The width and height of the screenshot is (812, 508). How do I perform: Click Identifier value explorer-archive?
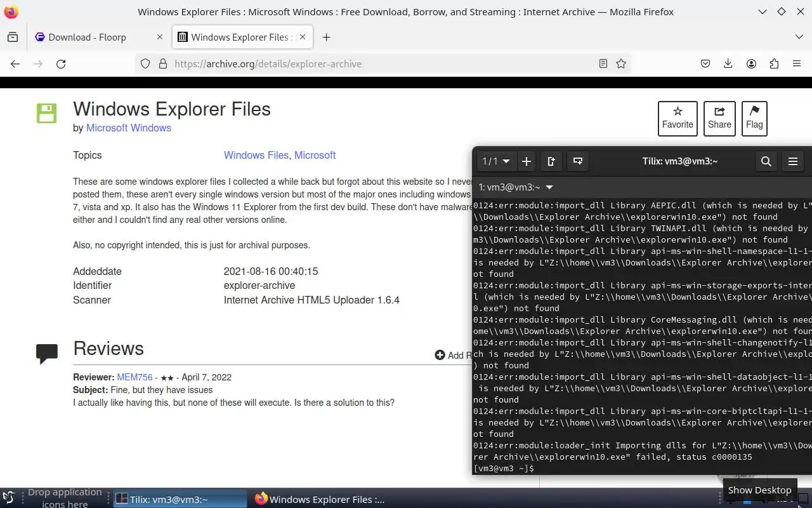pos(259,286)
